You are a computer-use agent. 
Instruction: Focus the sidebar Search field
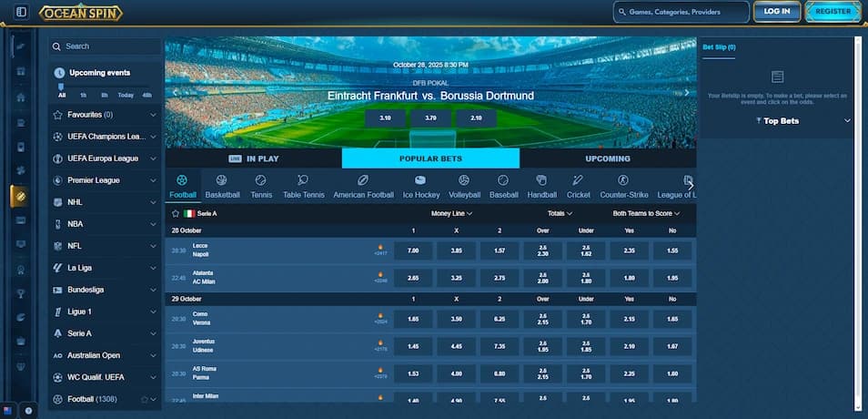coord(105,46)
